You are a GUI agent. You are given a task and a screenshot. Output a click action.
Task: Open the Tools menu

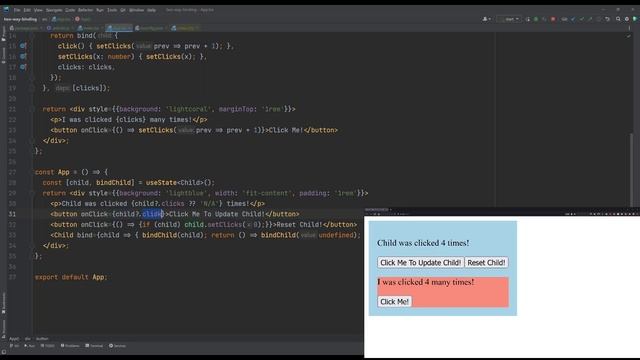pos(112,10)
